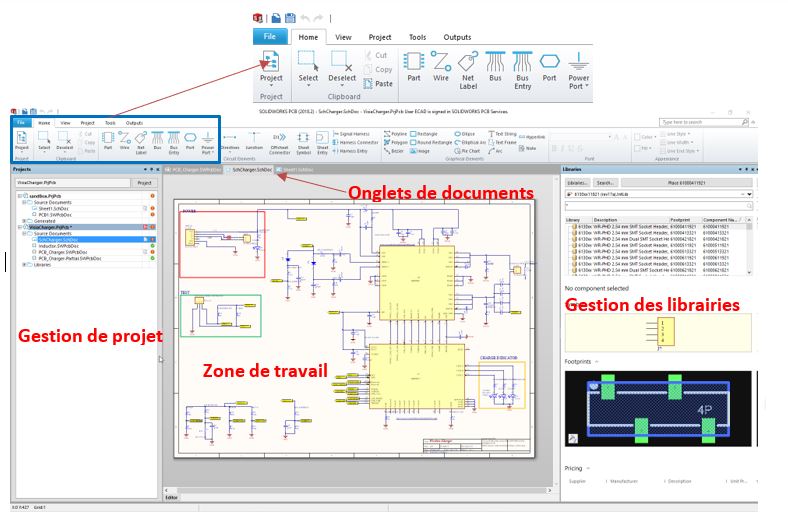Click the 'Type here to search' field

704,122
